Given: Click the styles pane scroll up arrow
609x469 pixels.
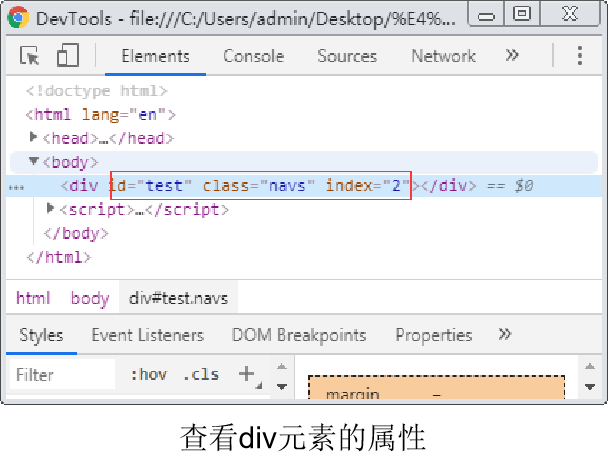Looking at the screenshot, I should pyautogui.click(x=282, y=367).
